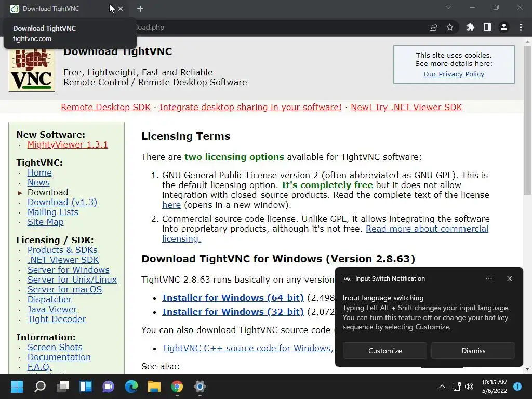Open the News sidebar link
The width and height of the screenshot is (532, 399).
click(38, 182)
